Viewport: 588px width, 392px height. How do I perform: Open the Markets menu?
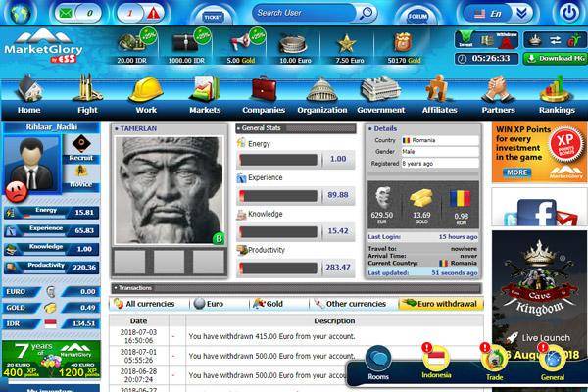[x=205, y=95]
